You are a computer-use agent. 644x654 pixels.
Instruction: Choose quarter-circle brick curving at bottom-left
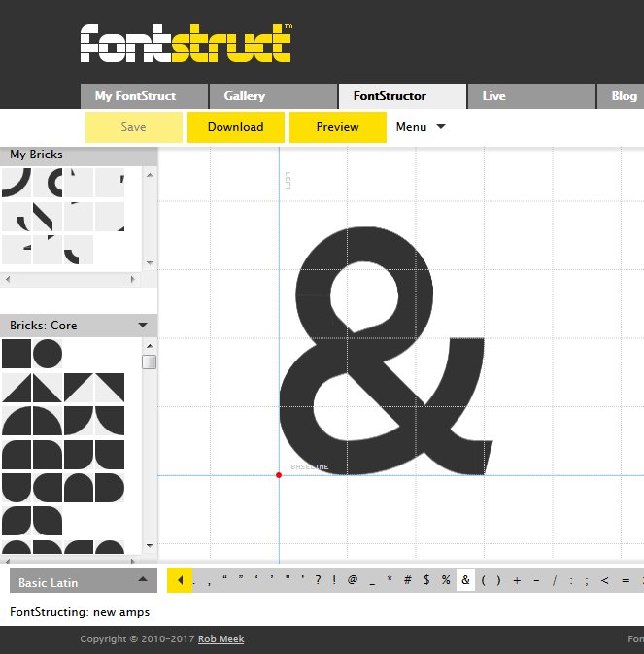tap(110, 421)
